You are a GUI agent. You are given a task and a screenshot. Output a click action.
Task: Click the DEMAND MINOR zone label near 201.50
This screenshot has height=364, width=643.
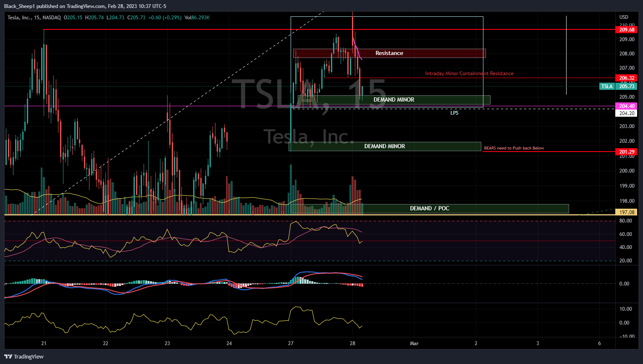point(385,146)
